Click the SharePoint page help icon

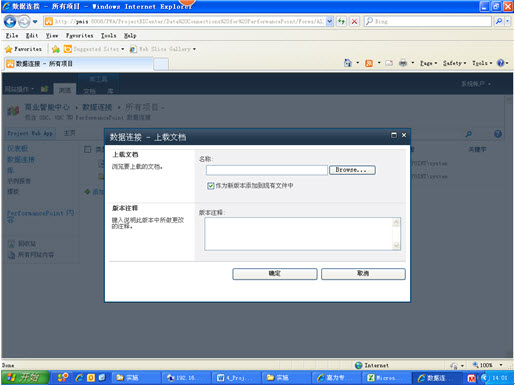(498, 134)
